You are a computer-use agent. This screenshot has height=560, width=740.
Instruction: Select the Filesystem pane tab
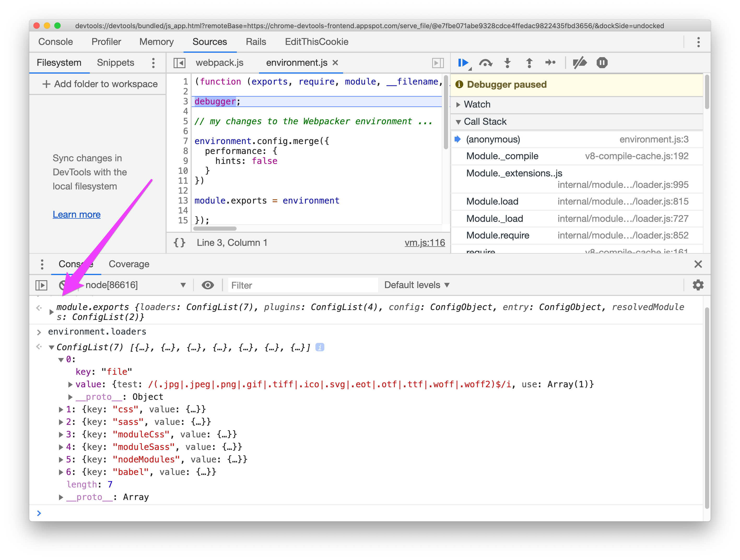(59, 63)
